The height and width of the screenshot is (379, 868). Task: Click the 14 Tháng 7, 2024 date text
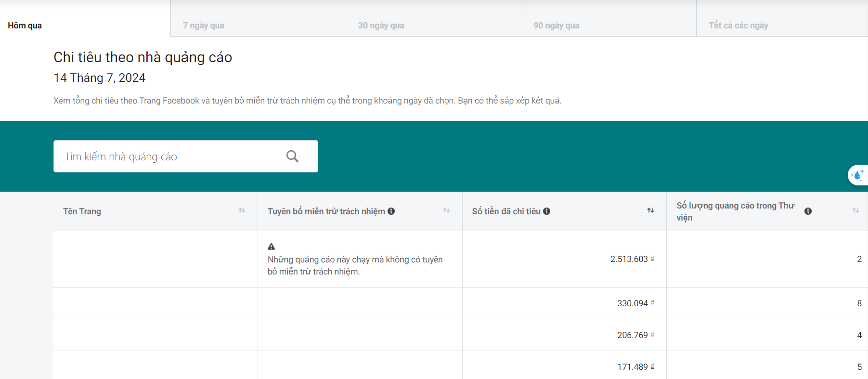pos(100,78)
